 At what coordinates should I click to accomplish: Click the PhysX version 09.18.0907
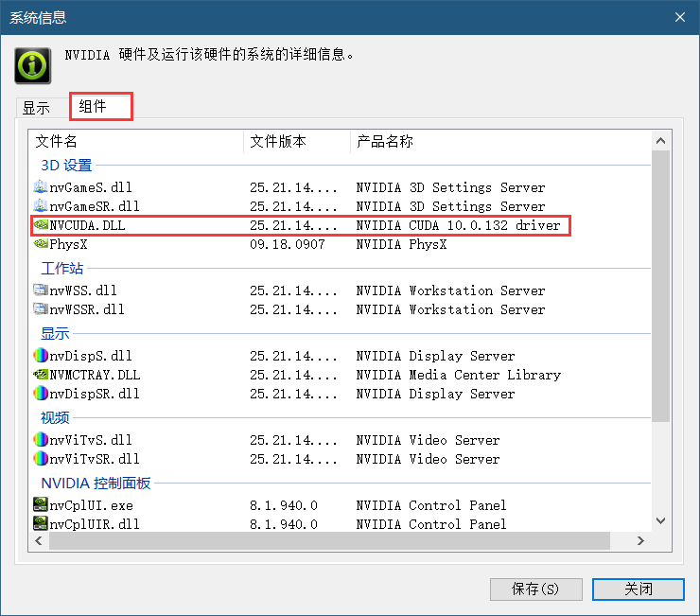coord(287,244)
